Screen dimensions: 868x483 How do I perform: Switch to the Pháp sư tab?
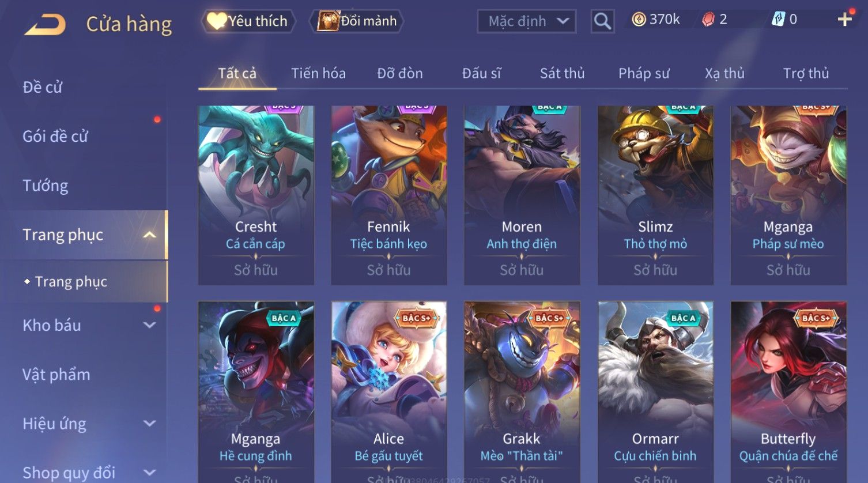pyautogui.click(x=644, y=73)
